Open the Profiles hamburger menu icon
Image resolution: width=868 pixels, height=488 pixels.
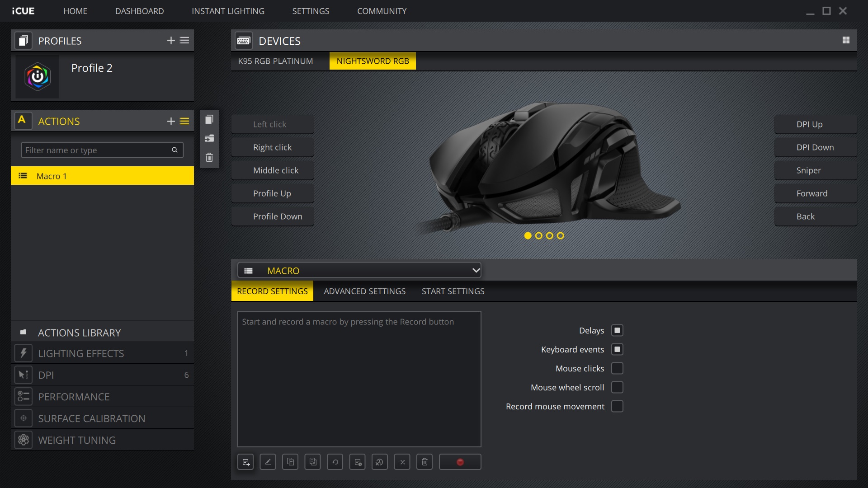coord(184,41)
